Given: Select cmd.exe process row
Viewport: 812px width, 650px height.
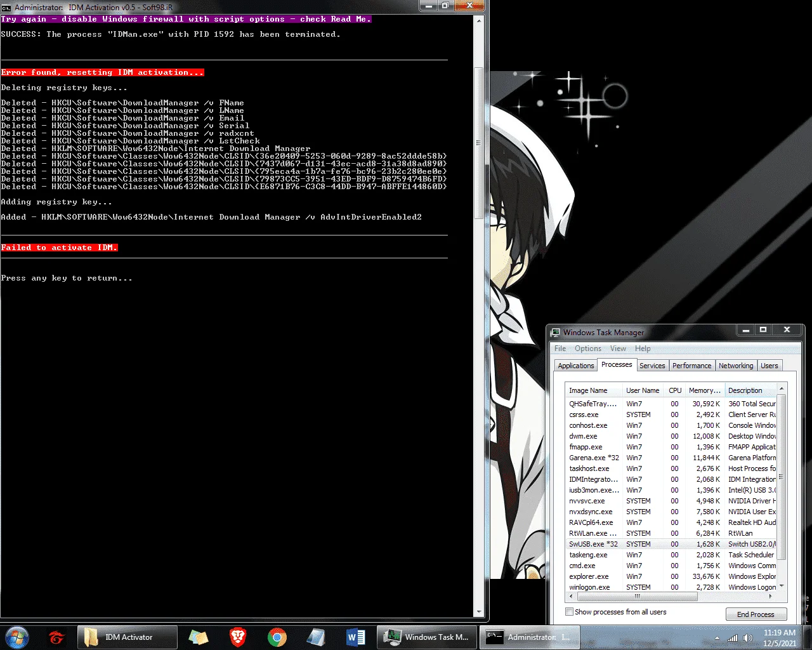Looking at the screenshot, I should pos(671,566).
